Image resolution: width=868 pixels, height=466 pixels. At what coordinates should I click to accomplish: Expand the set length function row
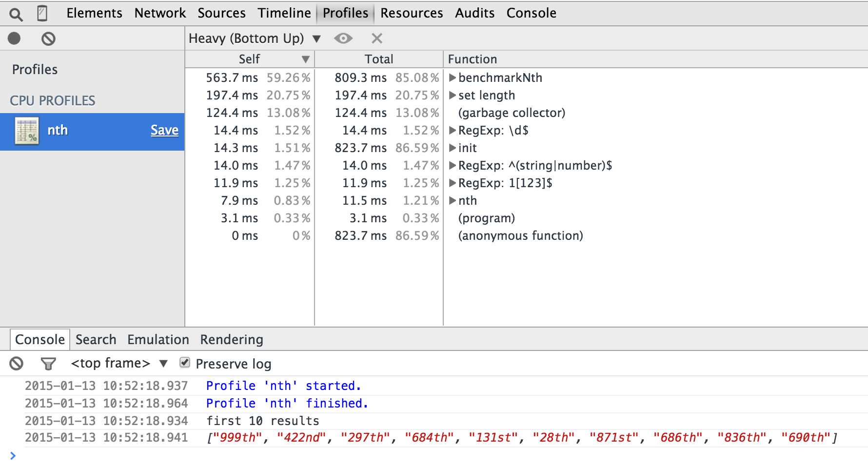point(452,95)
